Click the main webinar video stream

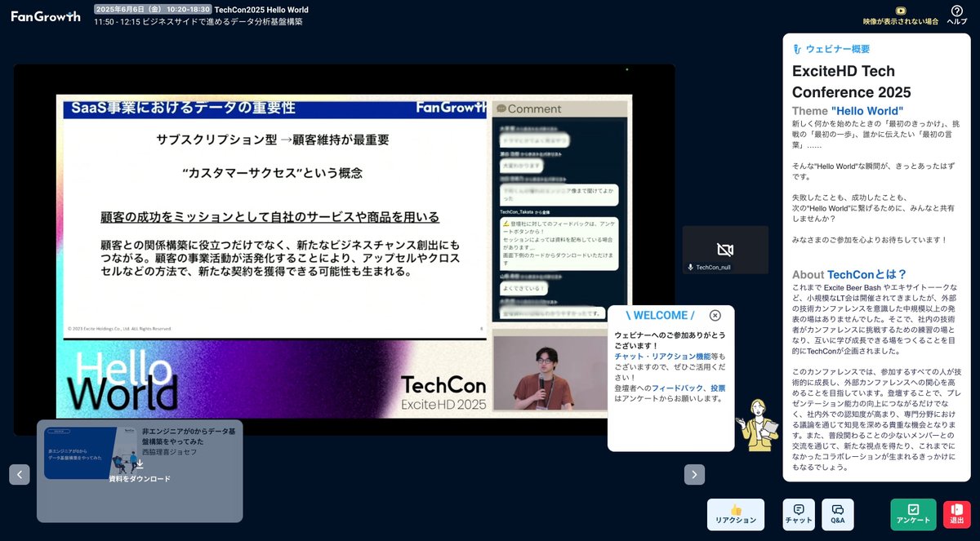point(344,250)
